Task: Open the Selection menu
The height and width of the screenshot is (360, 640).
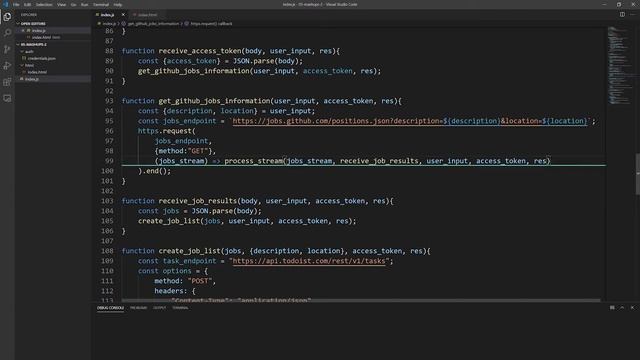Action: point(44,4)
